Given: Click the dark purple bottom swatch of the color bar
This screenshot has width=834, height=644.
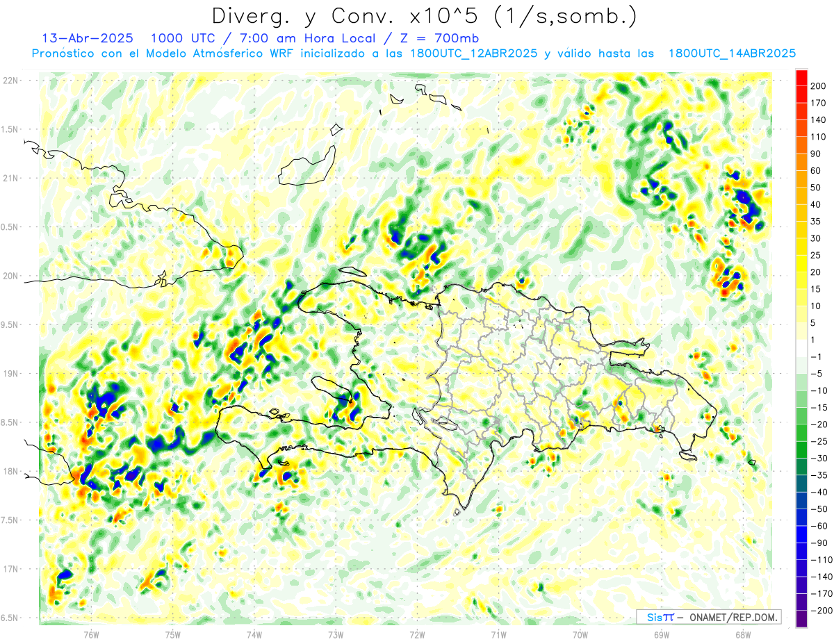Looking at the screenshot, I should click(x=801, y=618).
